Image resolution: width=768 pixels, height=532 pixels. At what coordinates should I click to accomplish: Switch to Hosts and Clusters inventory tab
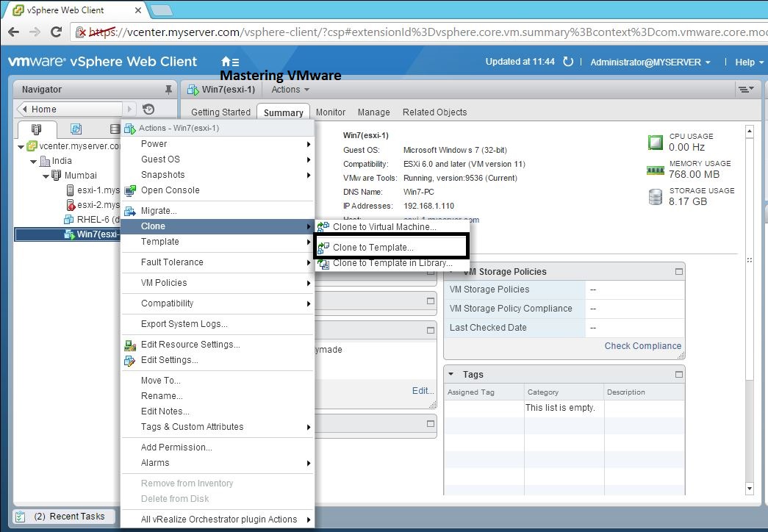coord(36,129)
